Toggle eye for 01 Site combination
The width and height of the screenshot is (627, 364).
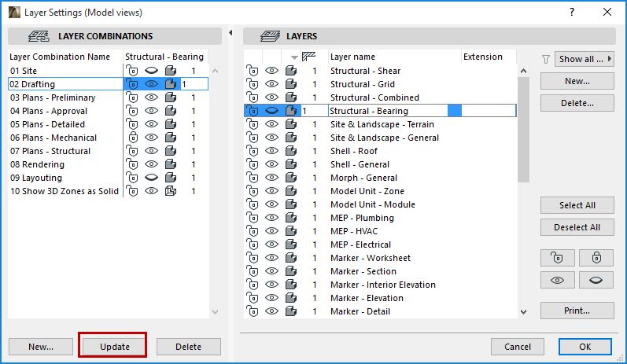pos(151,71)
